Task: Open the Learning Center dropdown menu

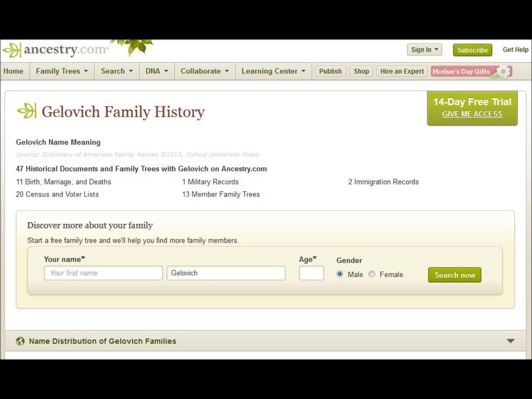Action: pos(273,71)
